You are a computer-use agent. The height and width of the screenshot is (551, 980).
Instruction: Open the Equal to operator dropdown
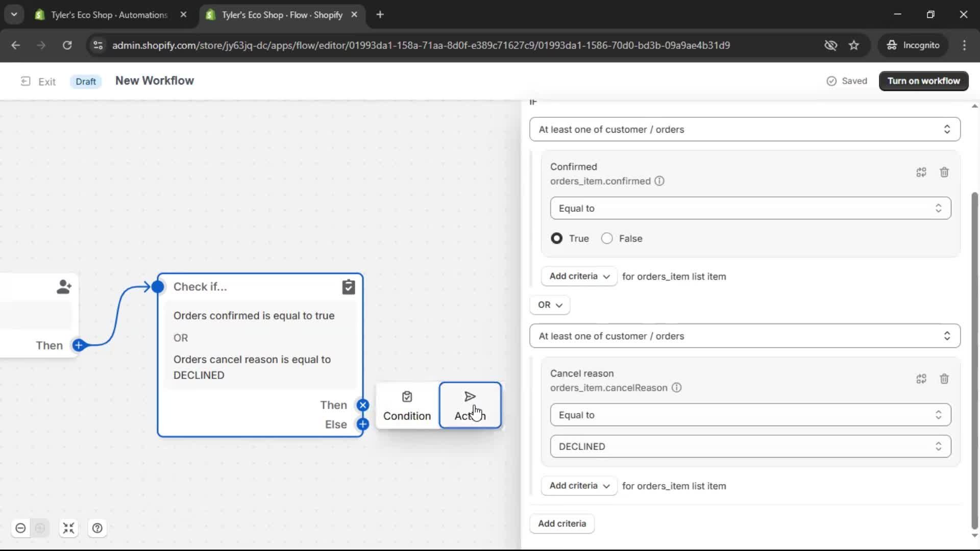[x=750, y=208]
